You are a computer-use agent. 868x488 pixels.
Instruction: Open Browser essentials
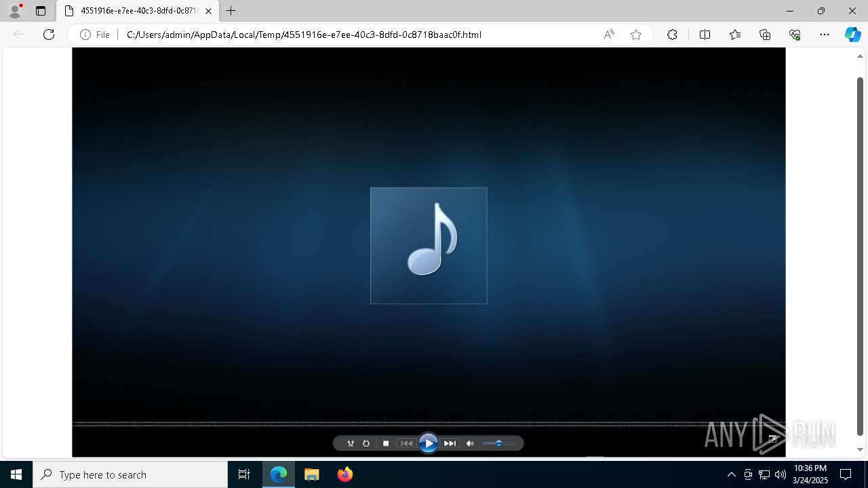pyautogui.click(x=795, y=35)
